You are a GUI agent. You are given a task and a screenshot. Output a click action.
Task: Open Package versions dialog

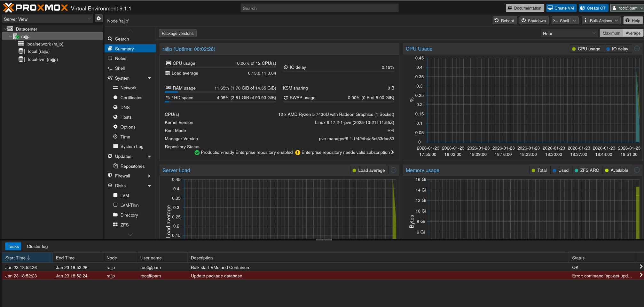(x=178, y=33)
